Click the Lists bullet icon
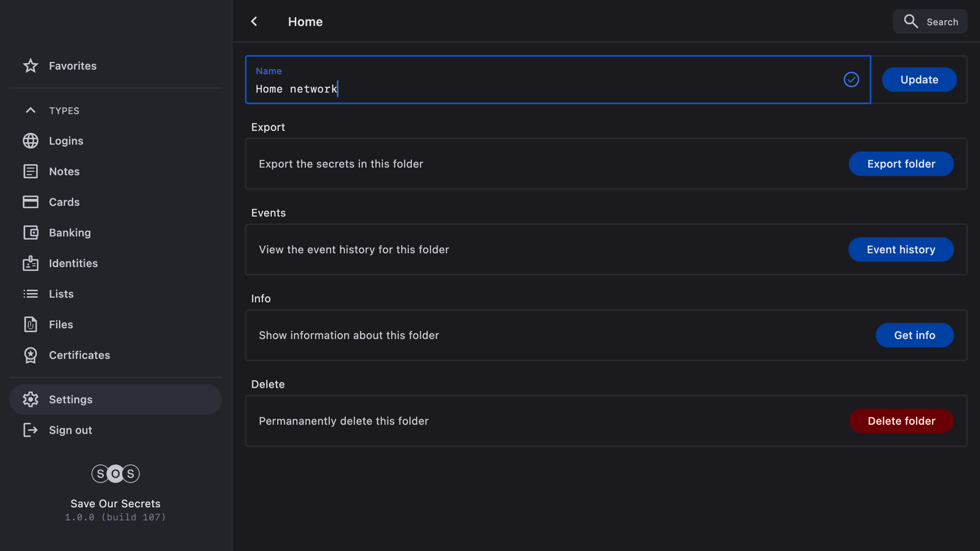This screenshot has width=980, height=551. tap(31, 294)
